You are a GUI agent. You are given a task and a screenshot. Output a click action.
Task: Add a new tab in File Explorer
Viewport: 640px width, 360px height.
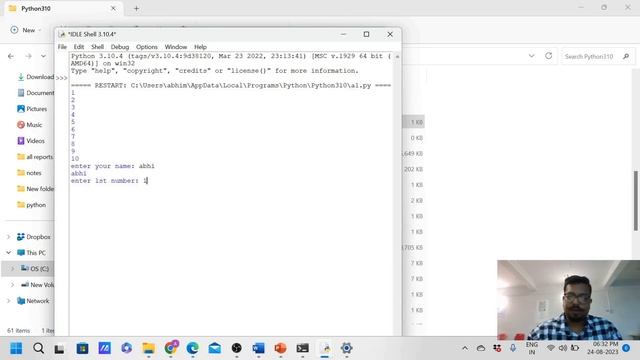(x=136, y=8)
